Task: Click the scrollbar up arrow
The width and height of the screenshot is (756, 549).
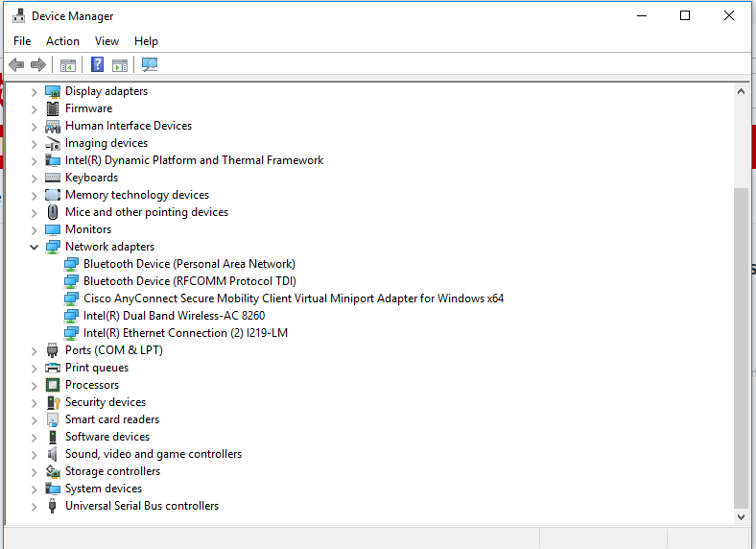Action: point(741,91)
